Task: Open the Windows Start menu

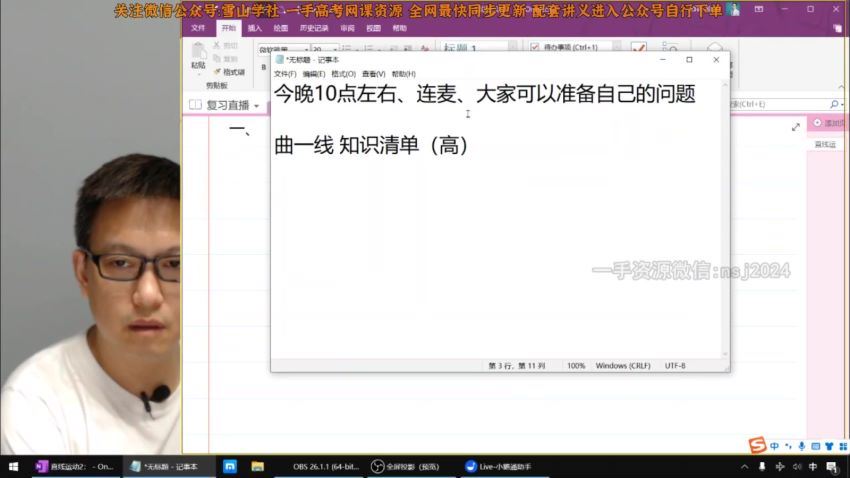Action: [14, 466]
